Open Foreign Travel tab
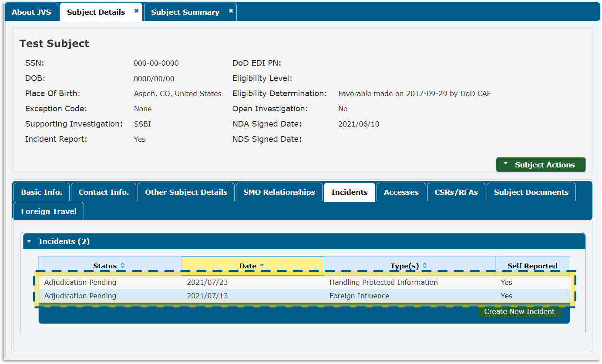The width and height of the screenshot is (602, 364). (x=49, y=211)
